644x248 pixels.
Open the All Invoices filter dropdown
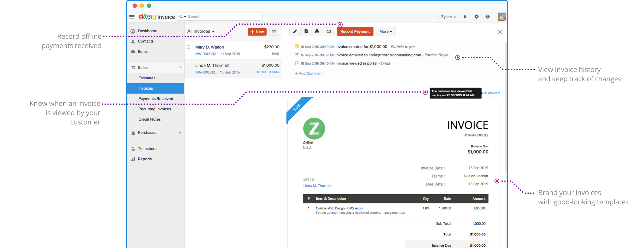tap(201, 32)
